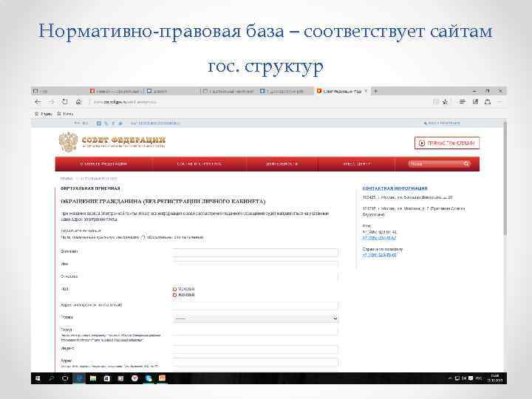Open О Совете Федерации menu
This screenshot has width=532, height=399.
coord(103,164)
